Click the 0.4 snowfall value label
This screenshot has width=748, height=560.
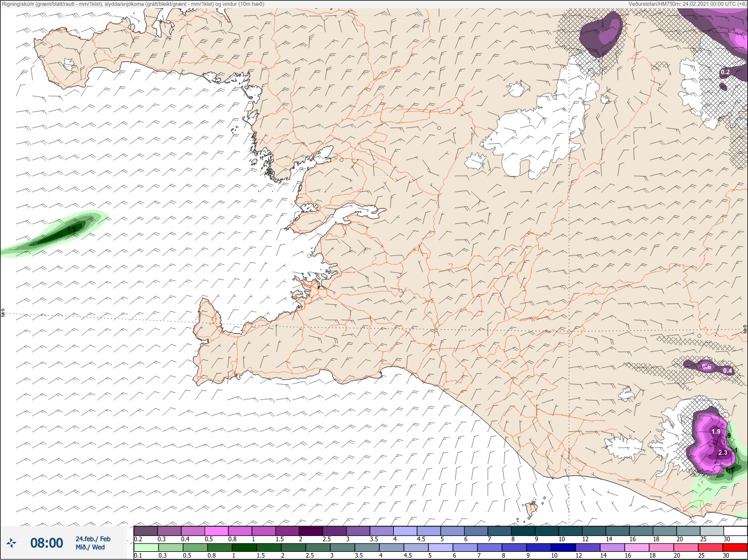point(728,371)
